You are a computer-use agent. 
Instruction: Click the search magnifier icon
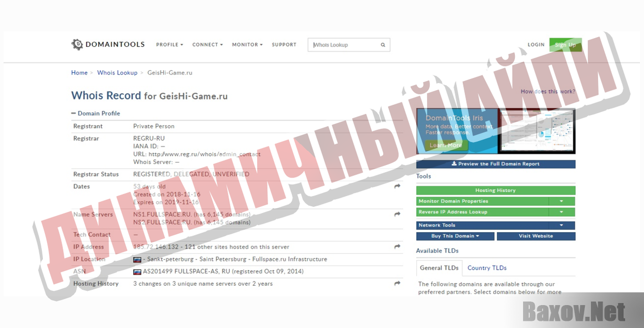pyautogui.click(x=383, y=45)
